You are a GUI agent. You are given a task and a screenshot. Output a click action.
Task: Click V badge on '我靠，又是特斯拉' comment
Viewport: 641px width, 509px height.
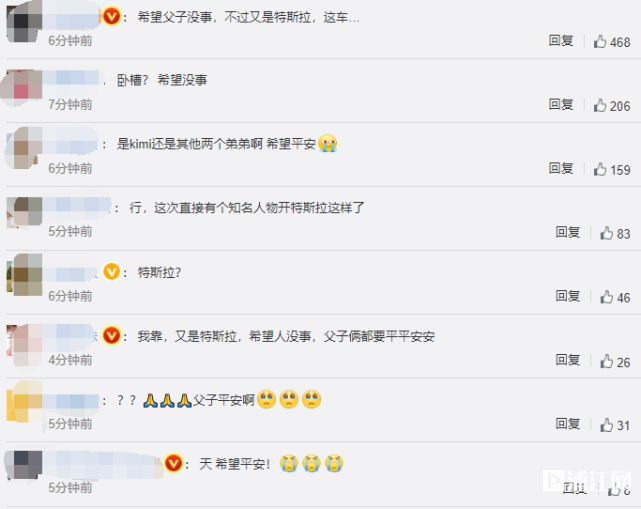pos(111,335)
